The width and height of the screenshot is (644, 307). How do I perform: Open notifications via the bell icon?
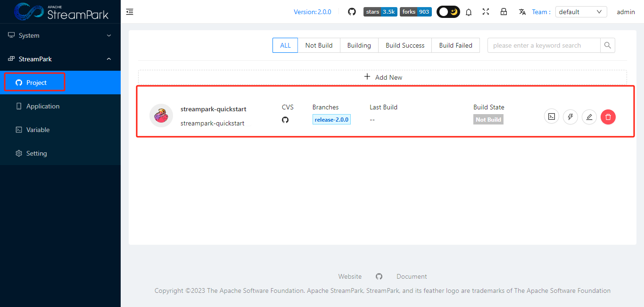(x=469, y=12)
